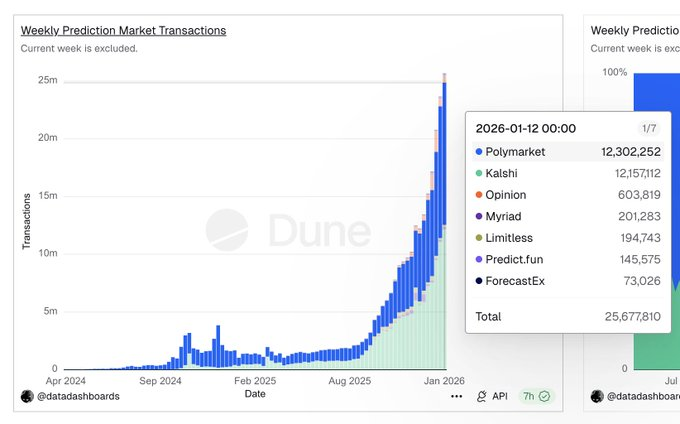The width and height of the screenshot is (680, 424).
Task: Click the Total row in the tooltip
Action: (567, 317)
